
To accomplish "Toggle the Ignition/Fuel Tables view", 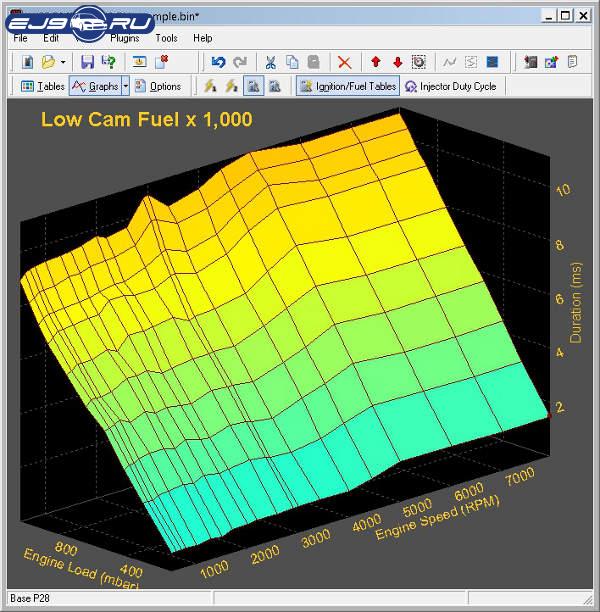I will click(347, 87).
